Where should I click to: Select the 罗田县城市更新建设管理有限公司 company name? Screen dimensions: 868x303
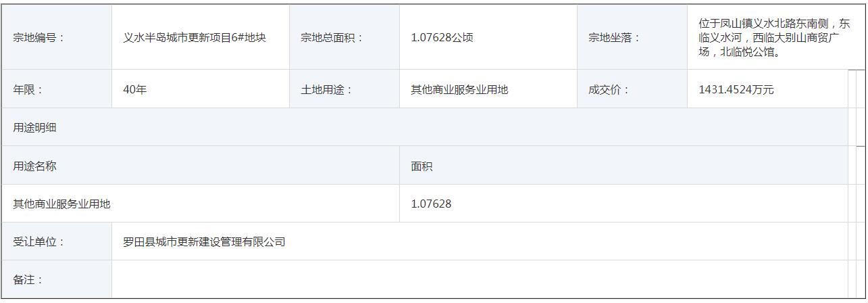click(205, 241)
